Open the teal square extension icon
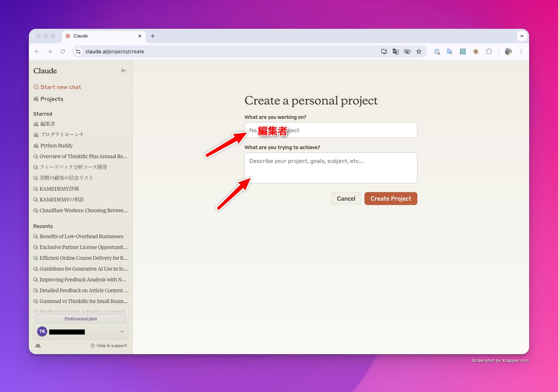Viewport: 558px width, 392px height. click(x=463, y=52)
